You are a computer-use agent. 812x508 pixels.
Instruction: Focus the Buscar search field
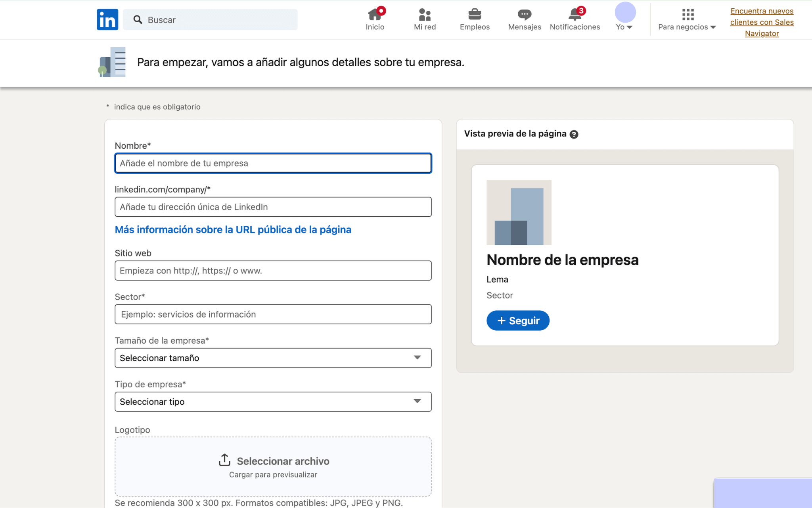click(x=210, y=20)
